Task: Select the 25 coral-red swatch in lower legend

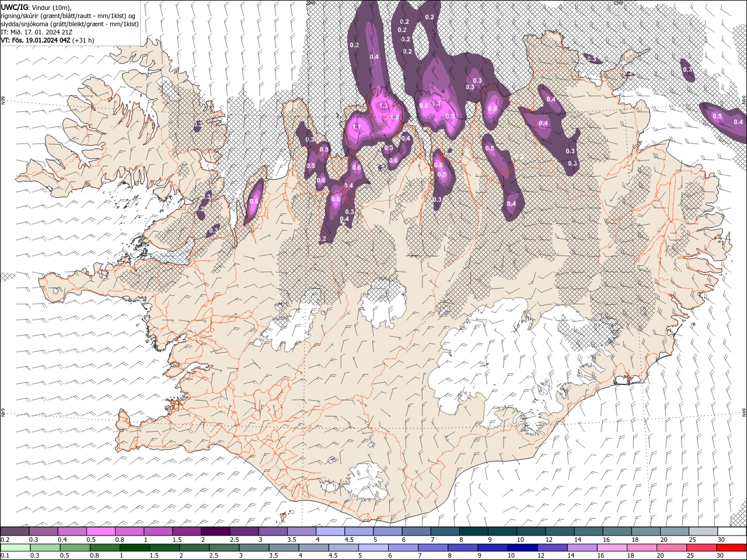Action: 701,548
